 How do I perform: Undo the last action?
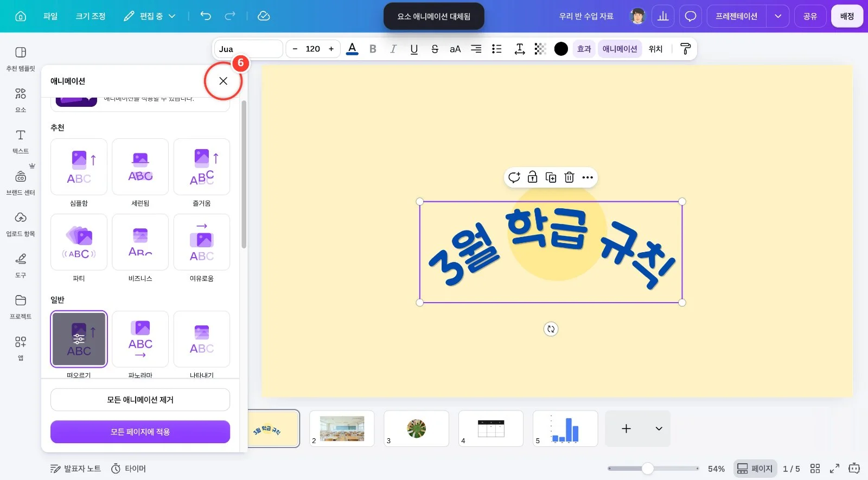pyautogui.click(x=206, y=16)
